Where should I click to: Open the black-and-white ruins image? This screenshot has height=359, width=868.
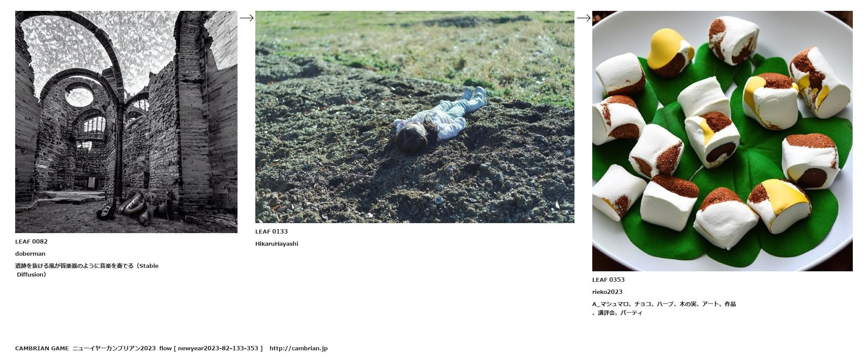[x=126, y=122]
